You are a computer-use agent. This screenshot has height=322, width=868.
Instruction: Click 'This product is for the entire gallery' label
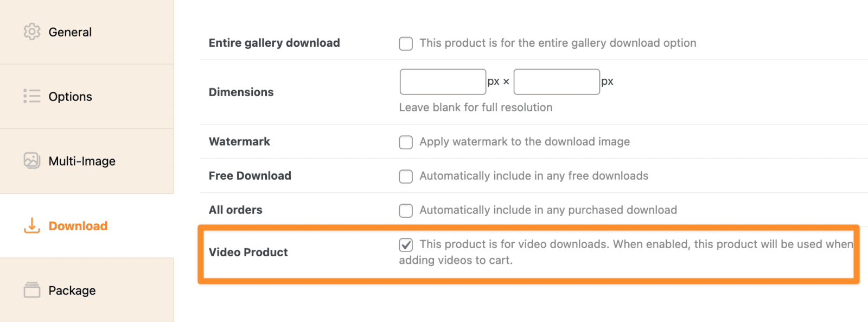coord(558,43)
